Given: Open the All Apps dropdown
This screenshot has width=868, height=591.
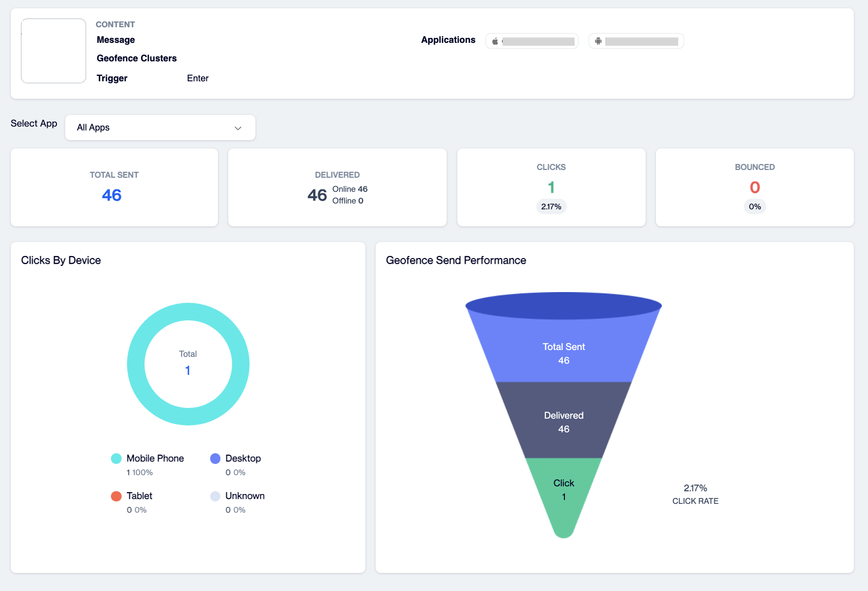Looking at the screenshot, I should (x=160, y=128).
